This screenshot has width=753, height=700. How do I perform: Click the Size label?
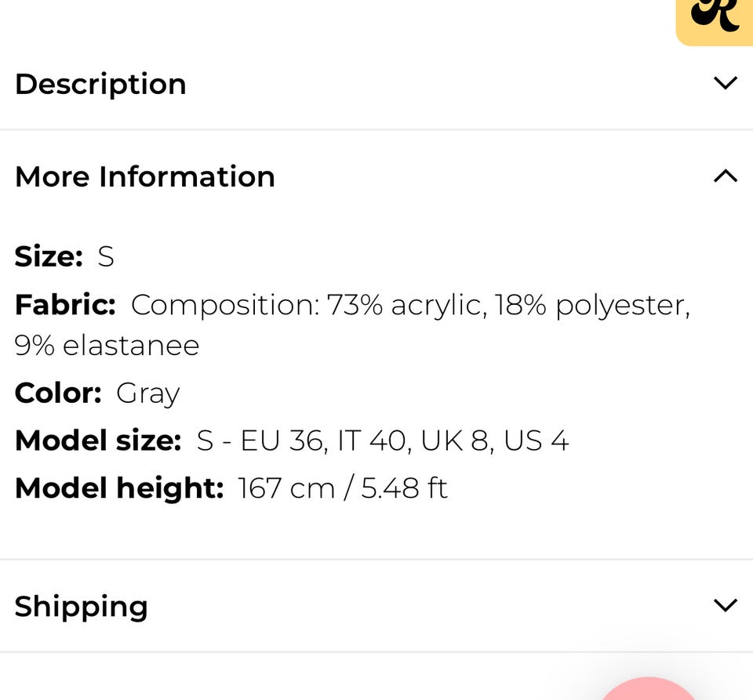click(x=49, y=256)
